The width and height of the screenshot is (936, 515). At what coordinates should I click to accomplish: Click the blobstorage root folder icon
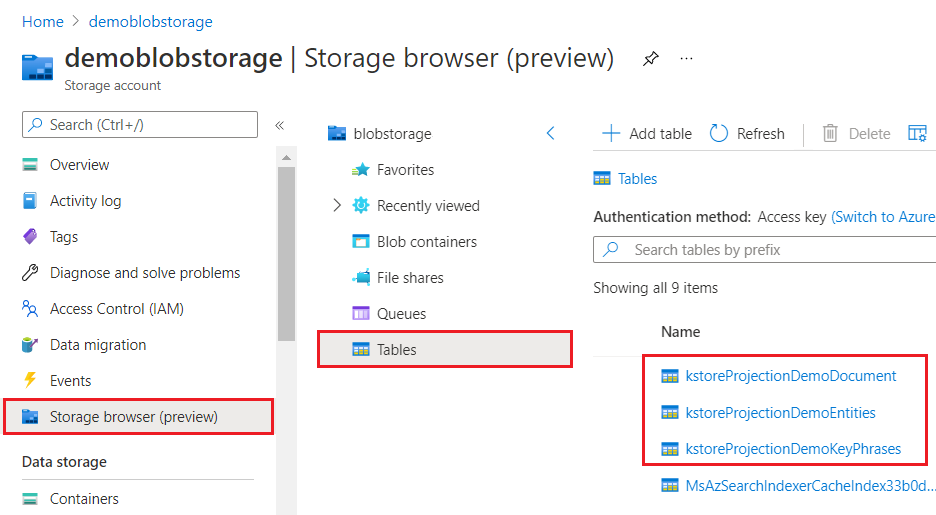click(337, 133)
